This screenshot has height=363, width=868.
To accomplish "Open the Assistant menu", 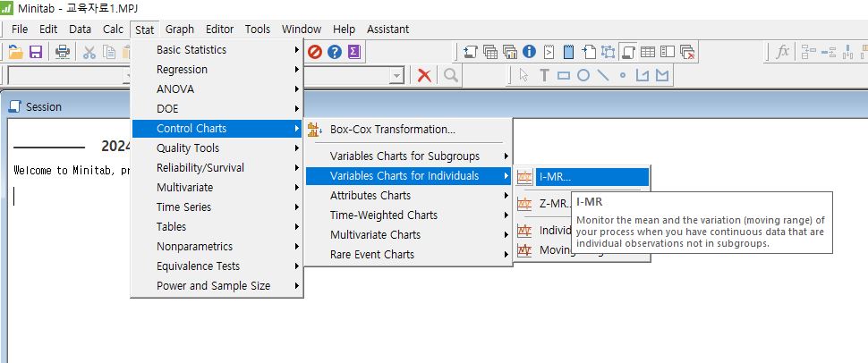I will (387, 29).
